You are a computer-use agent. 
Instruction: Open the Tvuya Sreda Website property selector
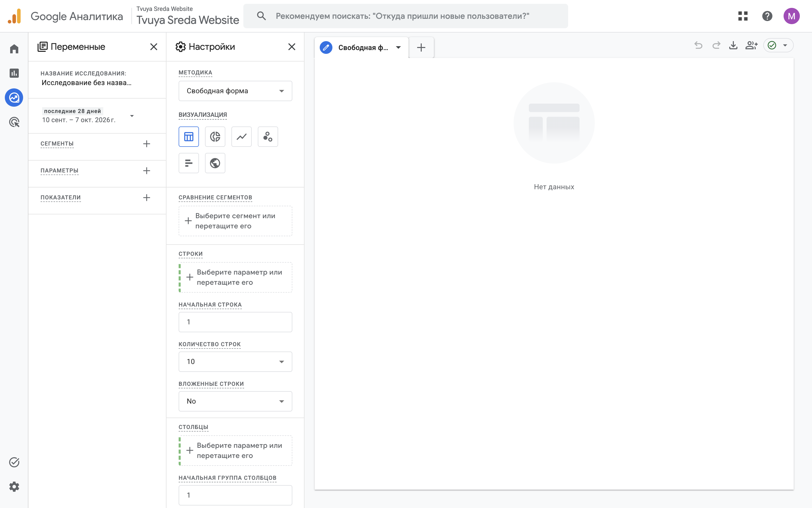pos(188,16)
